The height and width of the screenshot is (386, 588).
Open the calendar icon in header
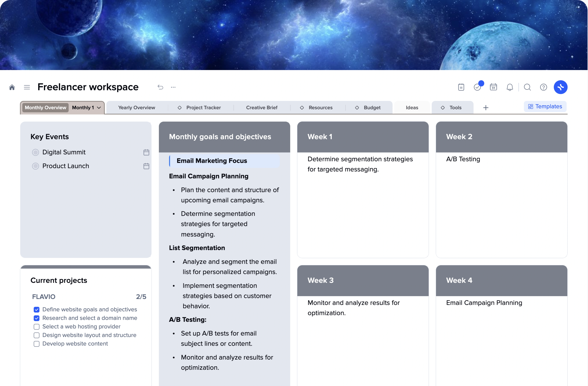pyautogui.click(x=493, y=87)
